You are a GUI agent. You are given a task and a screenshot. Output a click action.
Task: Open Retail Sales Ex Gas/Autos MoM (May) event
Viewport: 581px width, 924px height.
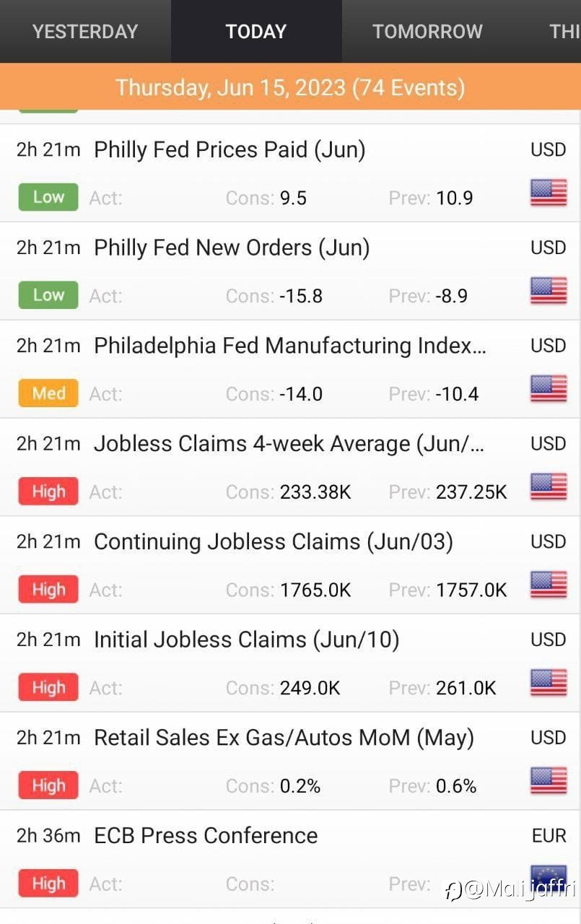pos(290,762)
